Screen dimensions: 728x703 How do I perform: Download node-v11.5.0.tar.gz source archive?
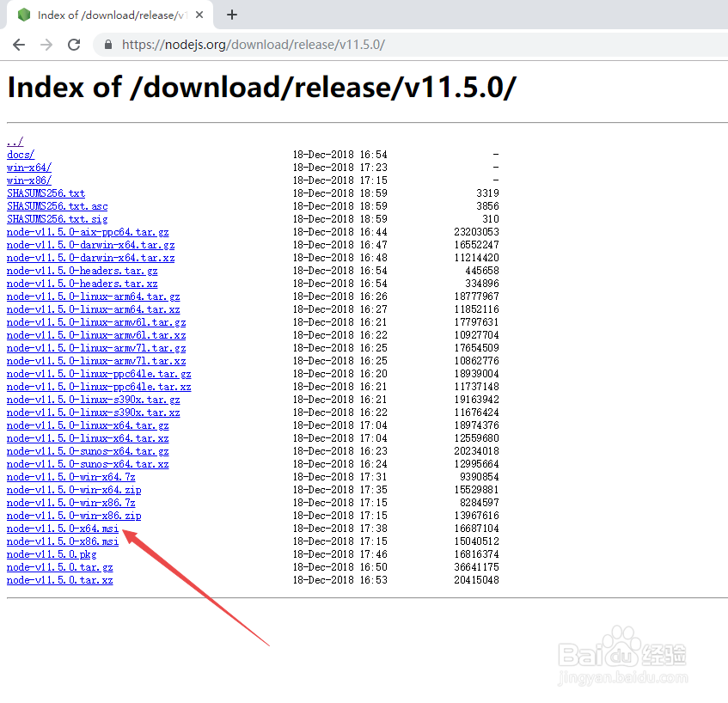tap(60, 567)
